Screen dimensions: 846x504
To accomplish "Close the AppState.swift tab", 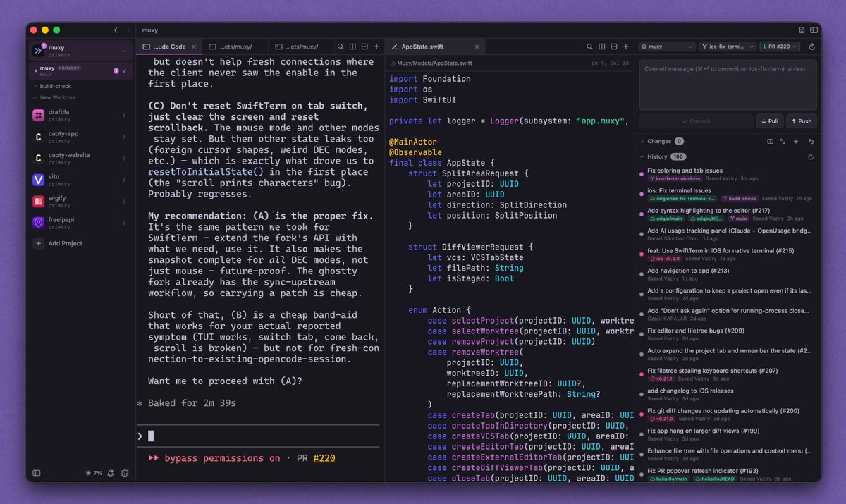I will (x=477, y=47).
